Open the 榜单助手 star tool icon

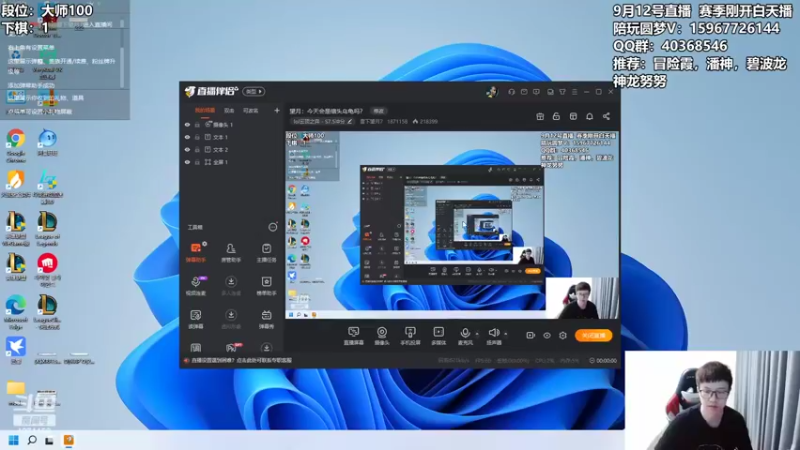266,286
